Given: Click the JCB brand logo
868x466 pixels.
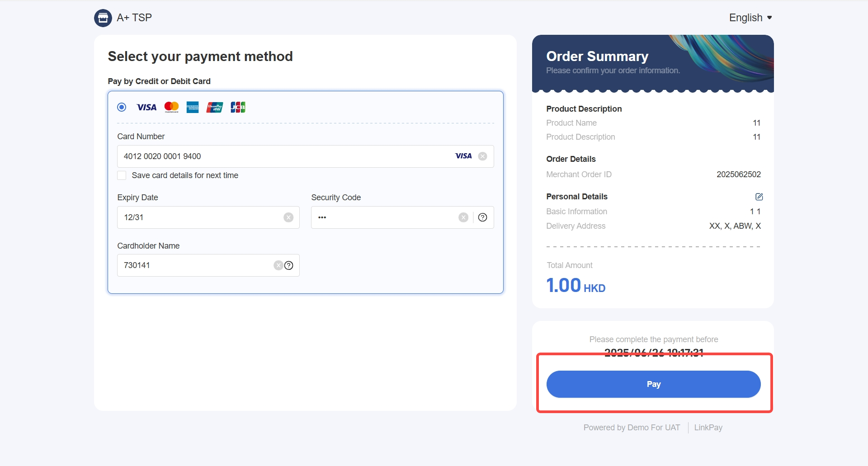Looking at the screenshot, I should (238, 107).
